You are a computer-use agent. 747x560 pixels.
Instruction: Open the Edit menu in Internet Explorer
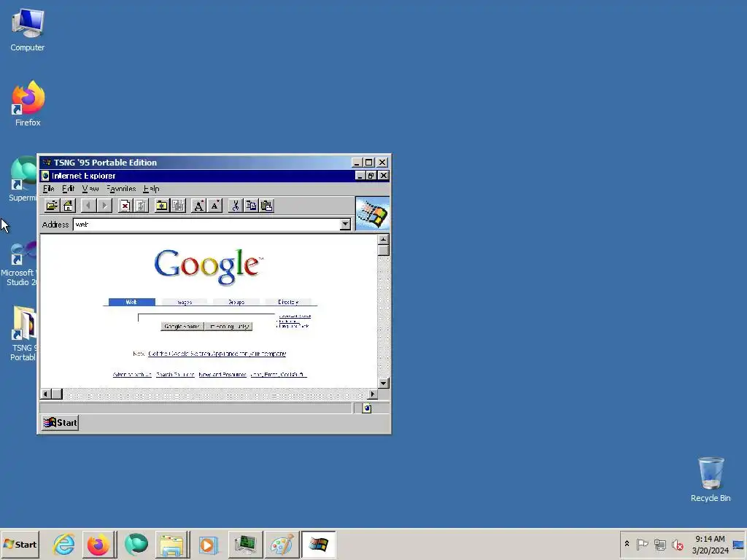pos(68,189)
